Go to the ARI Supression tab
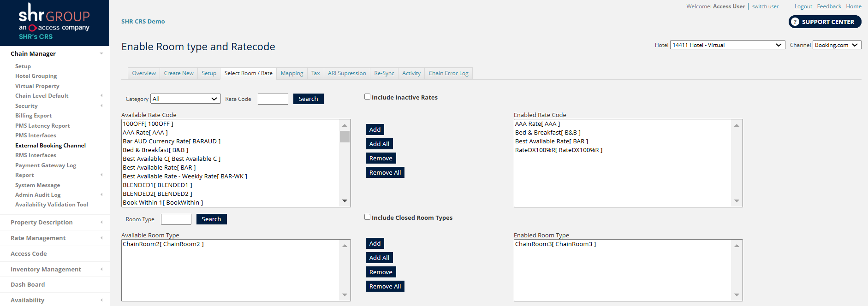This screenshot has height=306, width=868. coord(347,73)
